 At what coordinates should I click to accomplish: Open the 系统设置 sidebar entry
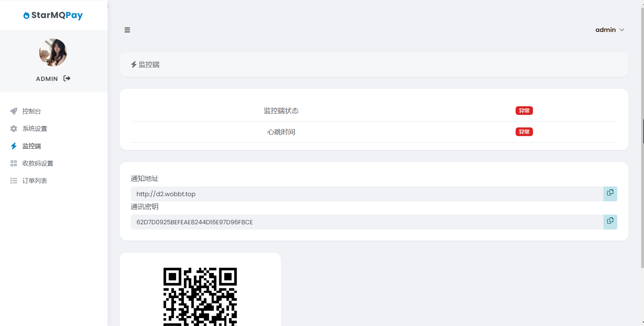[x=35, y=128]
